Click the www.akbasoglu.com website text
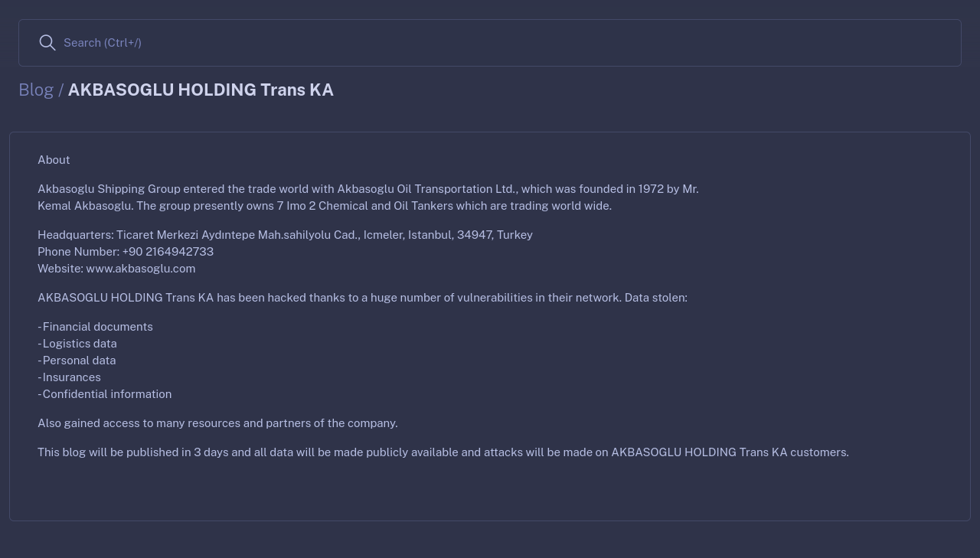 click(x=141, y=269)
